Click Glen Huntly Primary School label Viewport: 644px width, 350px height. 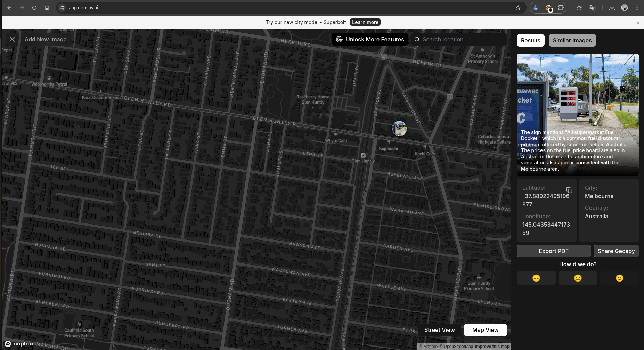[479, 286]
